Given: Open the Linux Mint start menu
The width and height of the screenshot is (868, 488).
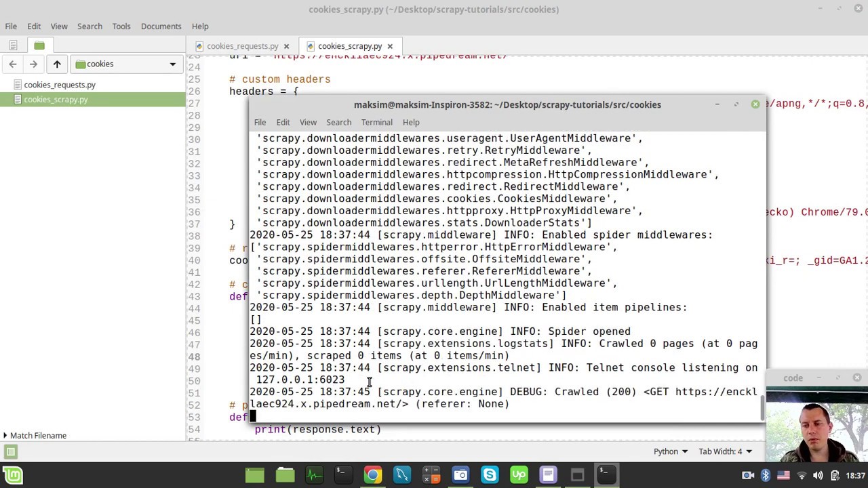Looking at the screenshot, I should click(x=13, y=475).
